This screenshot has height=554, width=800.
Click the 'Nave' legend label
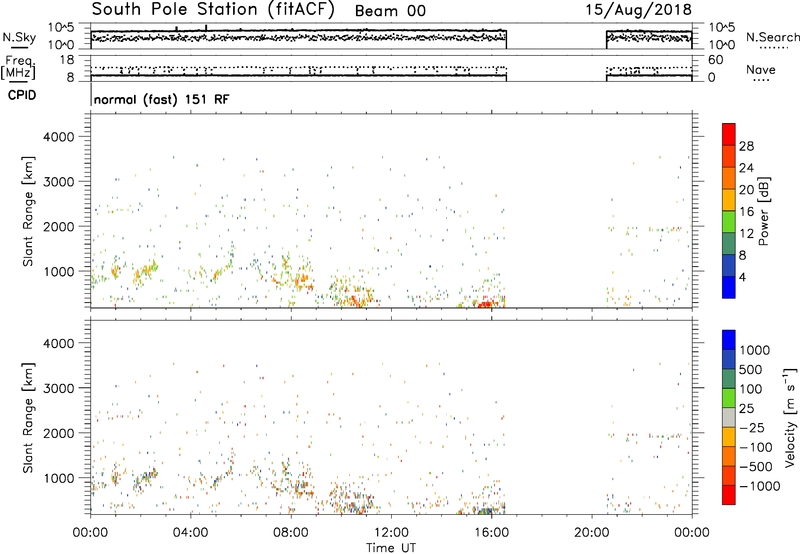coord(761,69)
